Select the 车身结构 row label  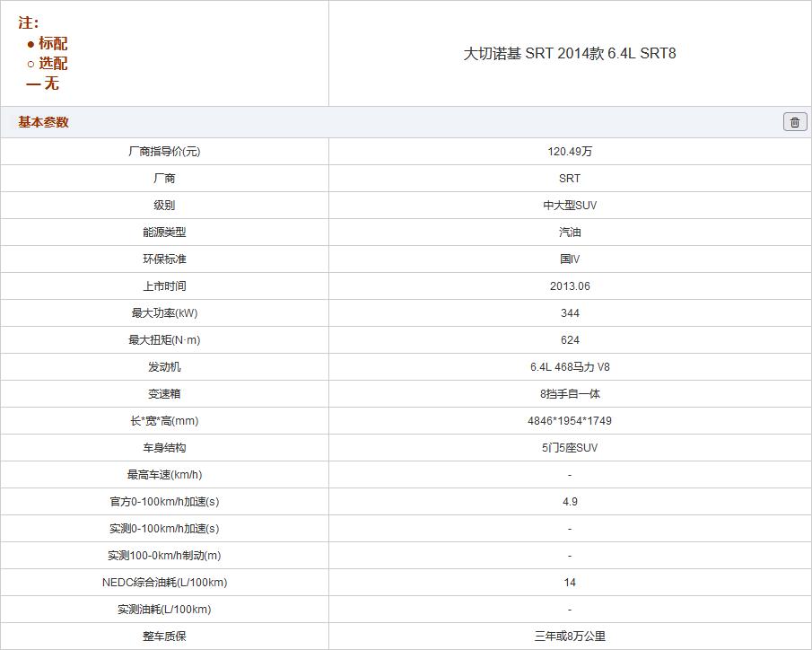coord(164,448)
